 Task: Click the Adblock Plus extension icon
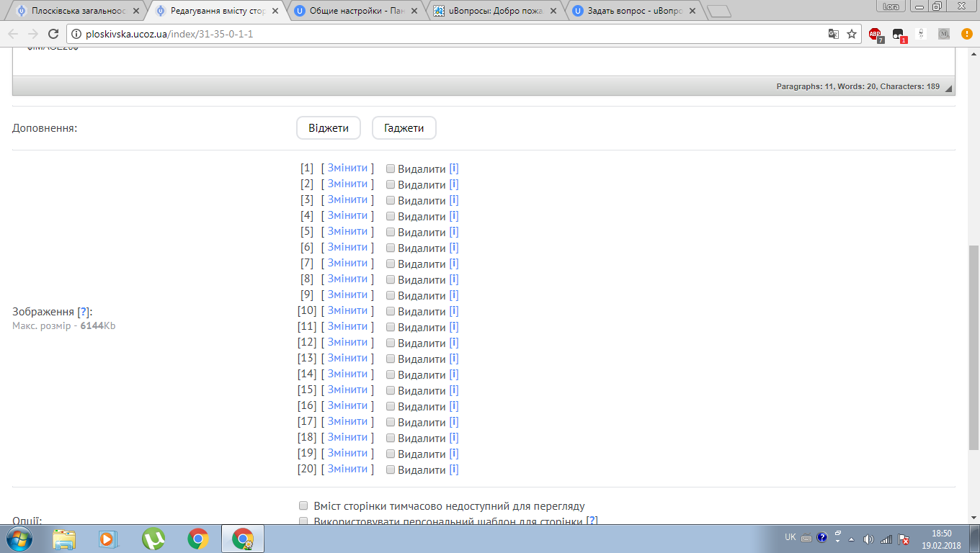[x=875, y=34]
